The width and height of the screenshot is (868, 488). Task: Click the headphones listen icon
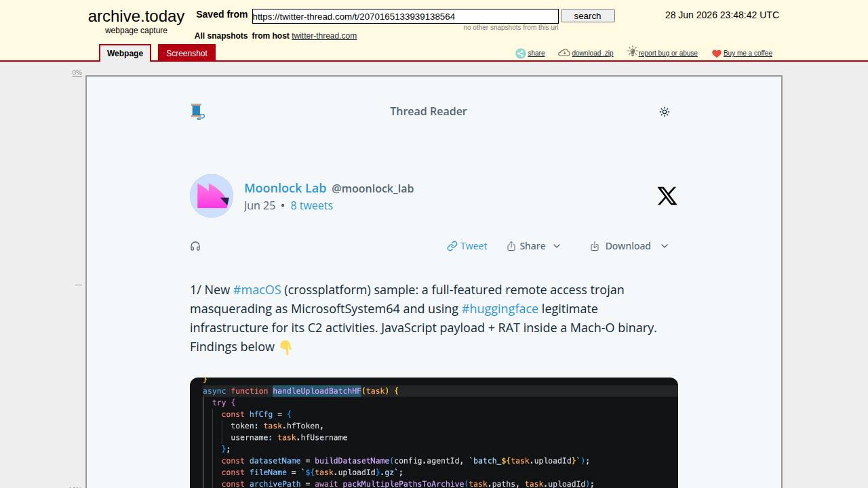pos(195,246)
